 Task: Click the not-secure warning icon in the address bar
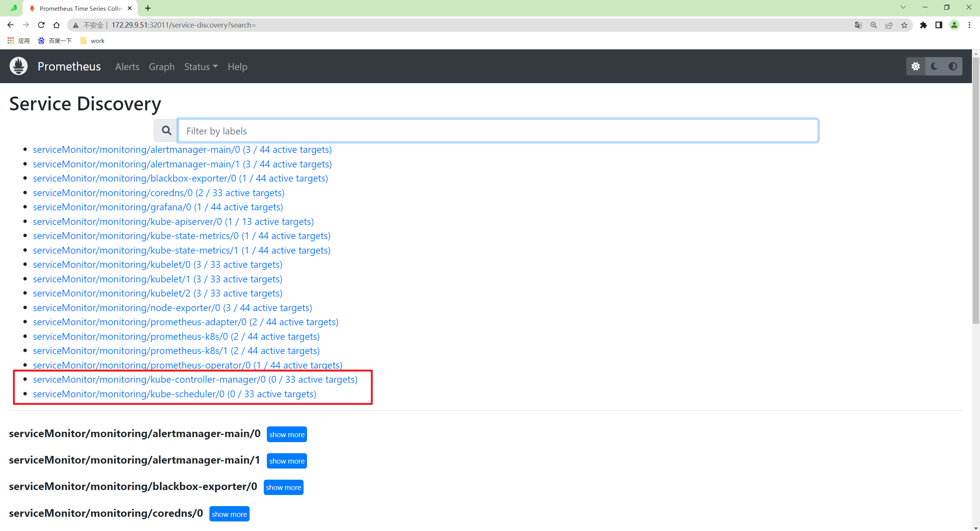[76, 25]
